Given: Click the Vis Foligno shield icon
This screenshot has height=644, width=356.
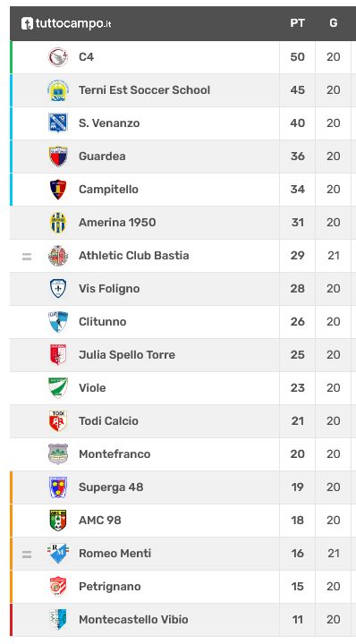Looking at the screenshot, I should click(x=58, y=289).
